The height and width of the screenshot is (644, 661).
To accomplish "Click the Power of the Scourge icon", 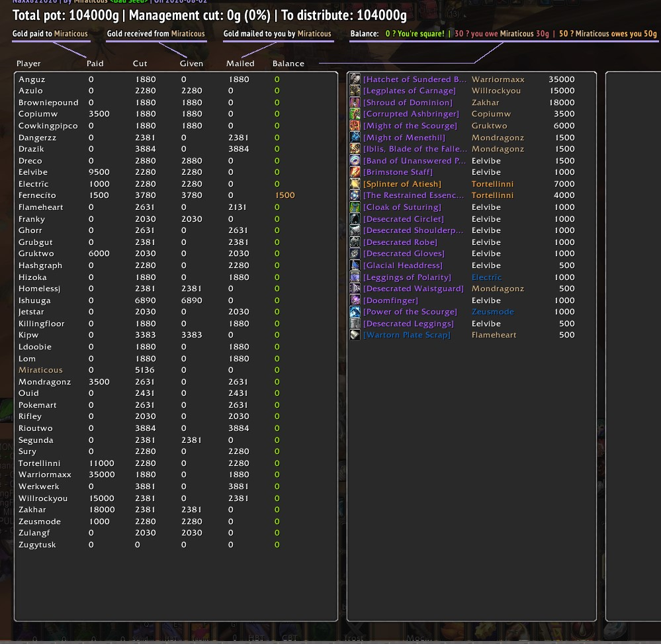I will (355, 312).
